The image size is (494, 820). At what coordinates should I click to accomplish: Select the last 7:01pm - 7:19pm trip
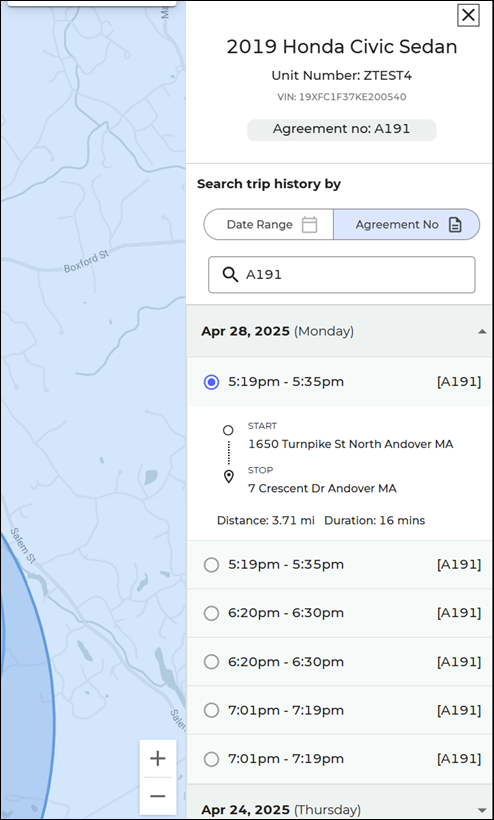click(339, 759)
